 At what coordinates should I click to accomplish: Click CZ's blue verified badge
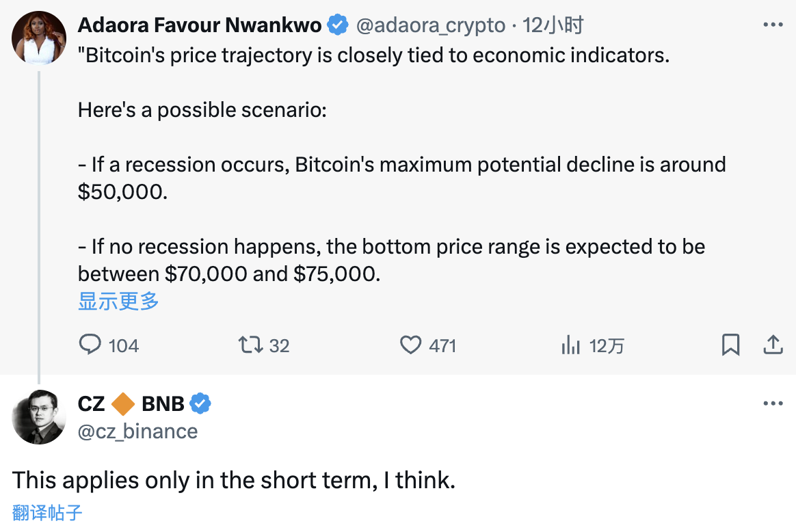(x=200, y=404)
